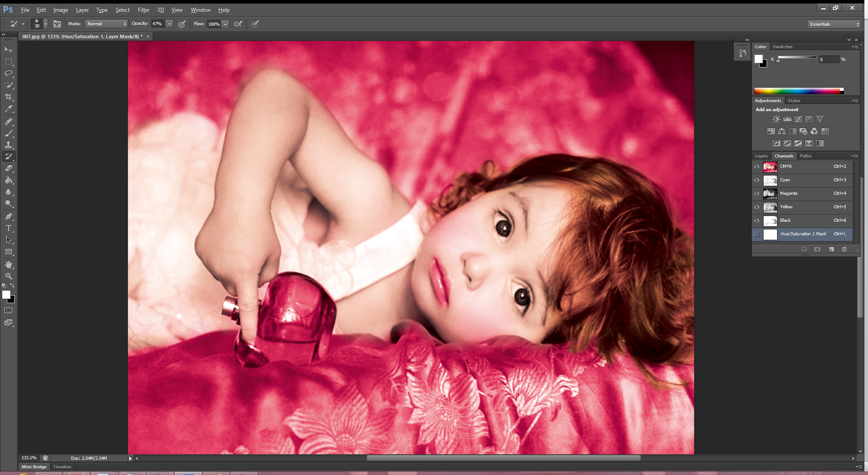This screenshot has height=475, width=868.
Task: Click the foreground color swatch in toolbox
Action: tap(6, 295)
